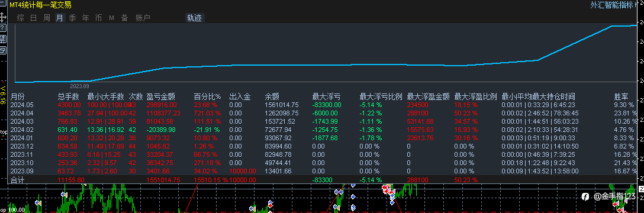Select the 月 monthly statistics tab

[60, 18]
